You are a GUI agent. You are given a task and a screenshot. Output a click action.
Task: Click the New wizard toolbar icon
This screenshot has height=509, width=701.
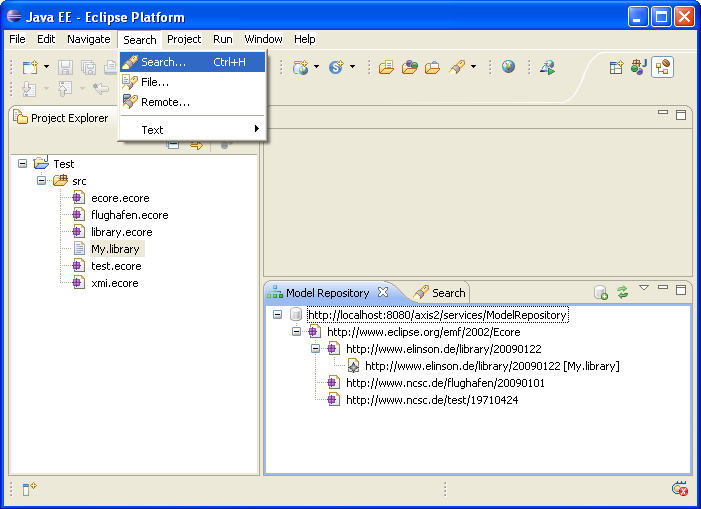pyautogui.click(x=30, y=67)
